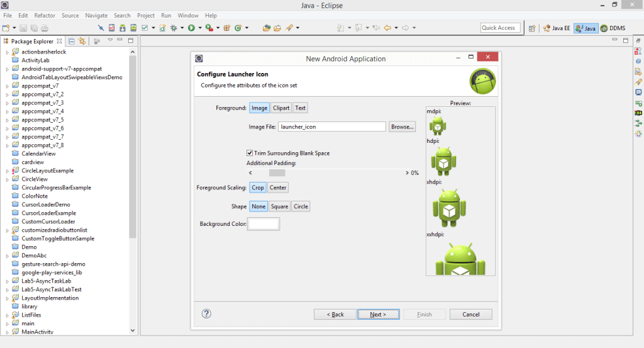Switch to the DDMS perspective
The image size is (644, 348).
click(x=613, y=28)
